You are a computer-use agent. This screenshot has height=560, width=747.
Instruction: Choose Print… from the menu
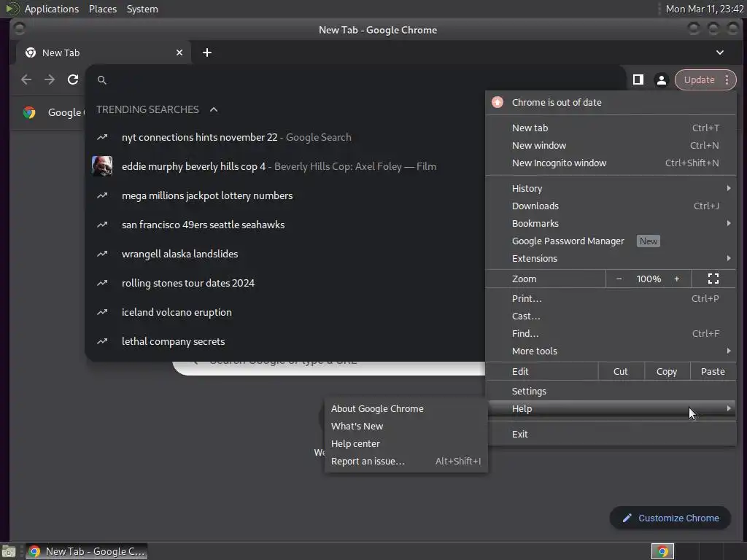tap(611, 298)
